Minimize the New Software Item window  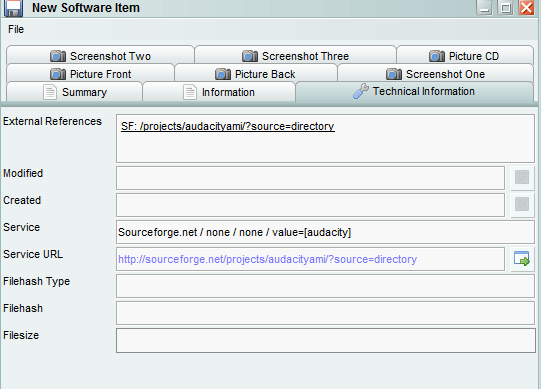click(x=484, y=8)
